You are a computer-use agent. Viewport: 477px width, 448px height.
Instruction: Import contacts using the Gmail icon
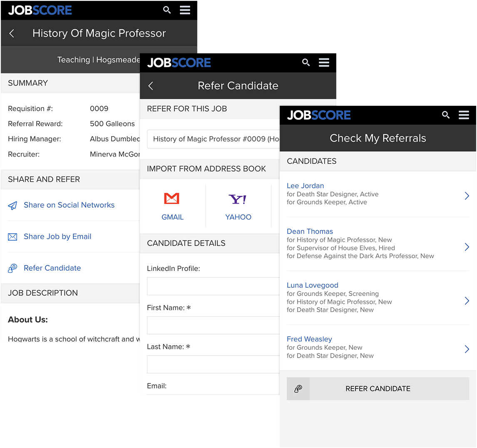(172, 199)
